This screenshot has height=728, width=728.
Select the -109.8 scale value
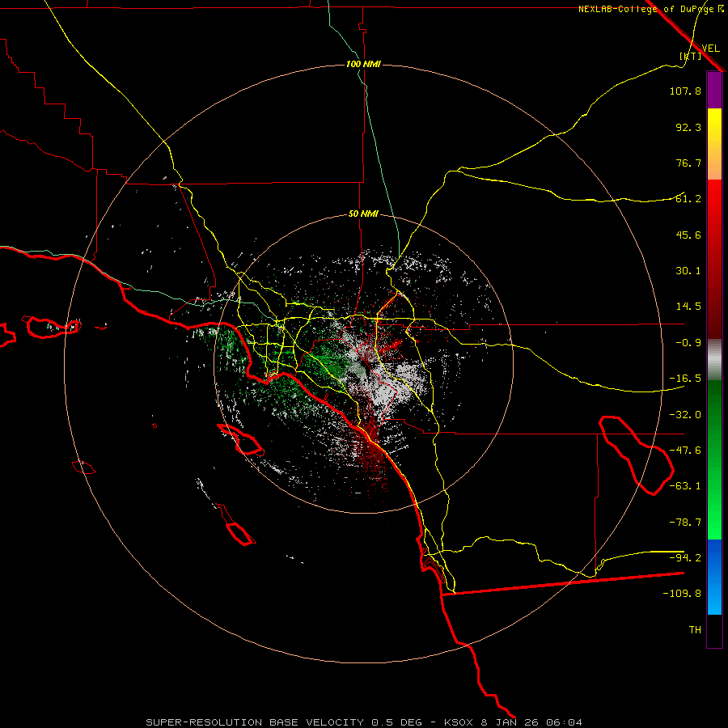[682, 594]
